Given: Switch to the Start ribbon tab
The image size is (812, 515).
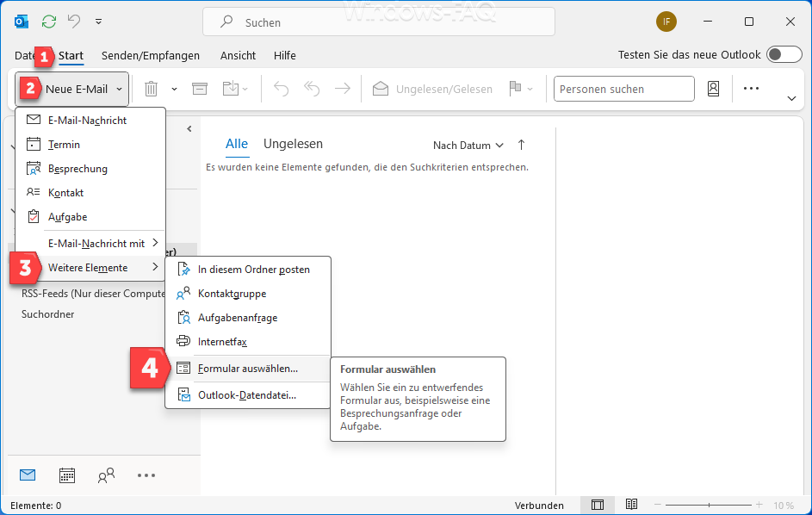Looking at the screenshot, I should tap(71, 55).
